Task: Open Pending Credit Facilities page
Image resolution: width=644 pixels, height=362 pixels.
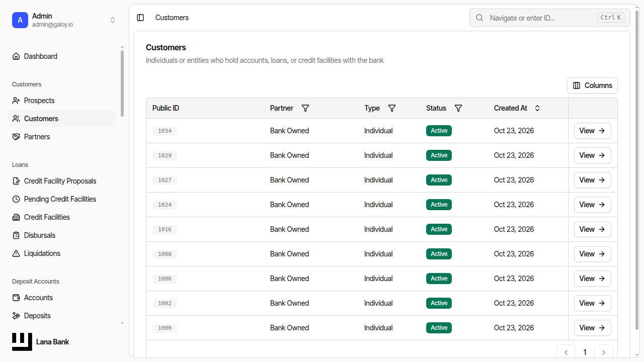Action: tap(62, 199)
